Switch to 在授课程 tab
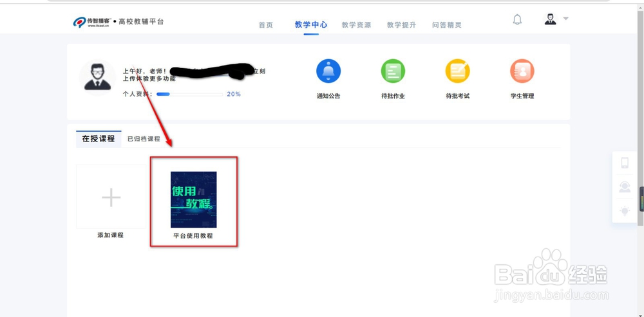This screenshot has width=644, height=317. (x=99, y=139)
